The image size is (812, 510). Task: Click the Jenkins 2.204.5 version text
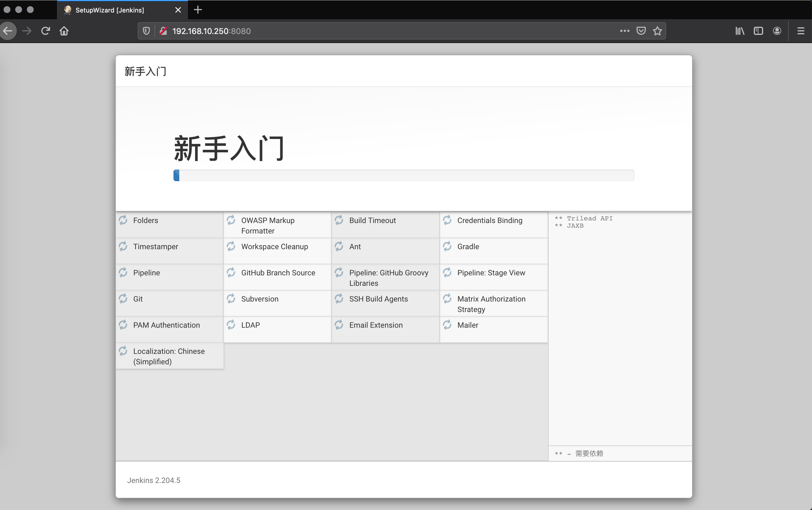coord(153,480)
